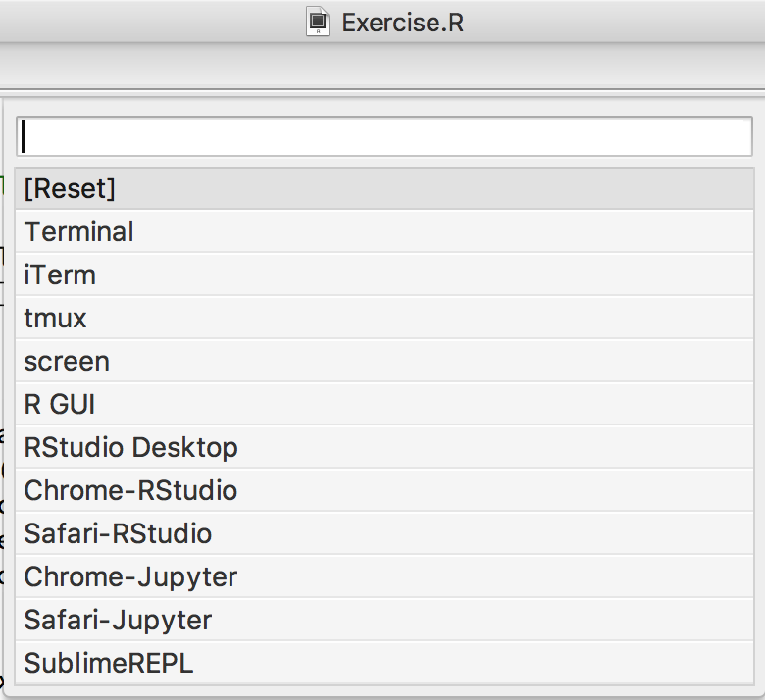Click the editor strip left of the quick panel
765x700 pixels.
click(x=1, y=390)
